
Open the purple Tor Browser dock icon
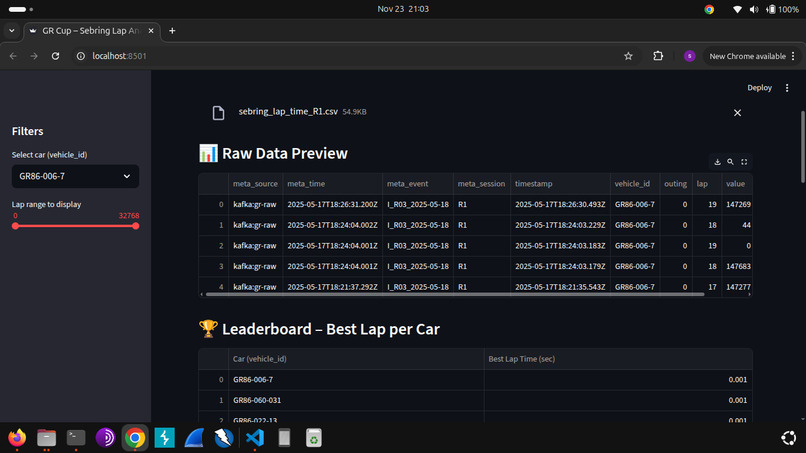[x=105, y=438]
